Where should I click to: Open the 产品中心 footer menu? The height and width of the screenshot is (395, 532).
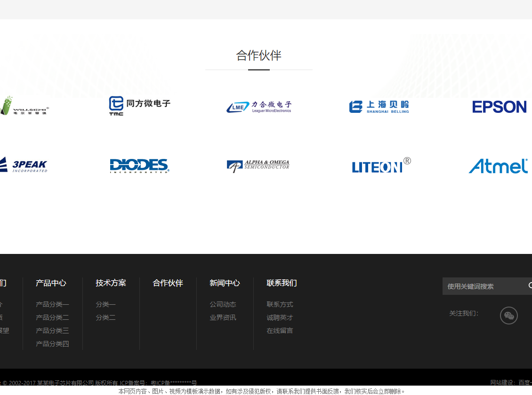pos(51,283)
